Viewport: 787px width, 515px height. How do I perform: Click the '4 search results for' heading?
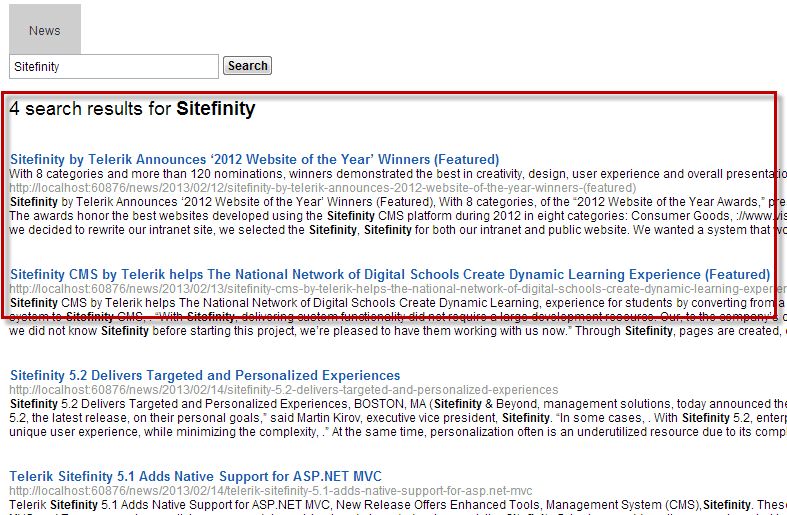click(90, 109)
